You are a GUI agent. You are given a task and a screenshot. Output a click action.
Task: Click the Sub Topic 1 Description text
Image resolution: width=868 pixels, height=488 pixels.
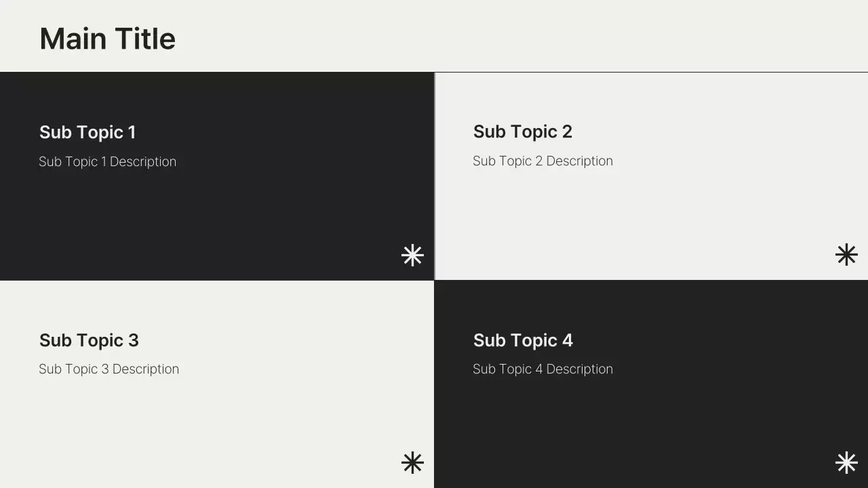[108, 162]
